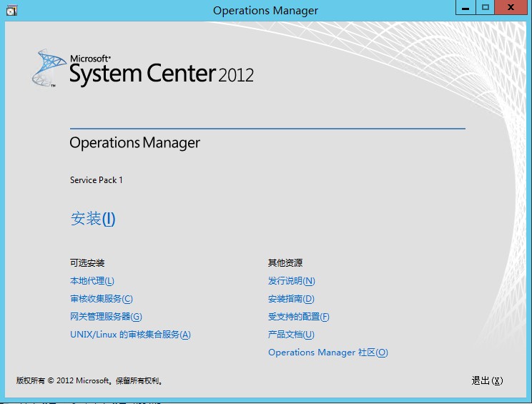This screenshot has height=404, width=532.
Task: Open 产品文档(U) product documentation
Action: 291,335
